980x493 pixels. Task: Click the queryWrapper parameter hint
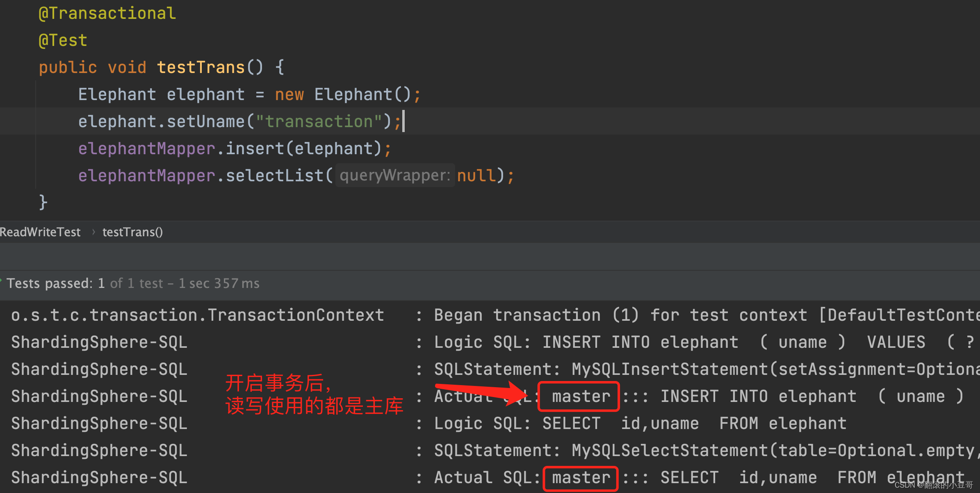click(x=395, y=176)
